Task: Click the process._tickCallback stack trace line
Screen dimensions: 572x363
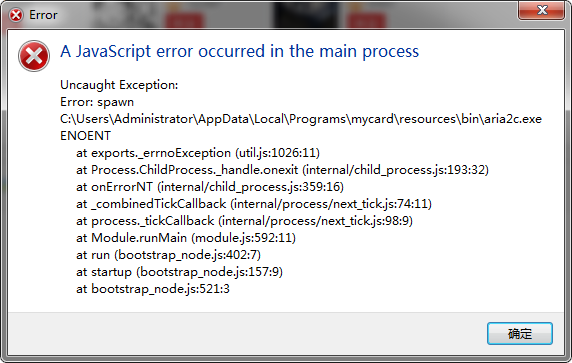Action: pyautogui.click(x=244, y=221)
